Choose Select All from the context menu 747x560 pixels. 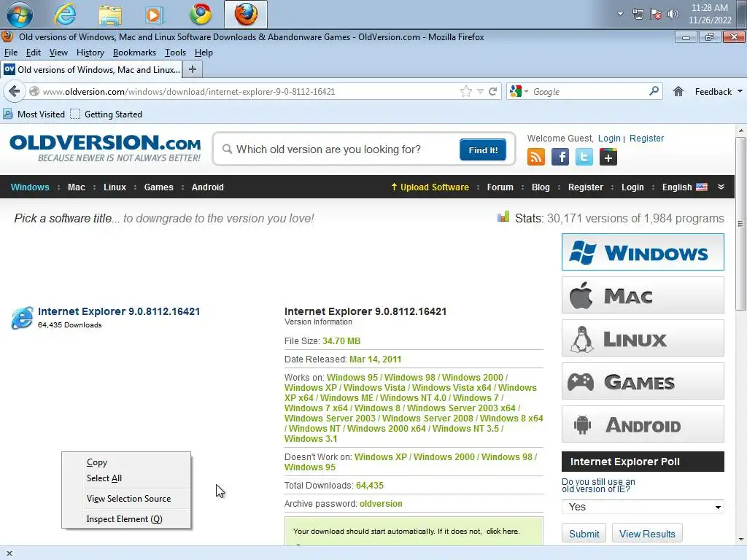point(125,478)
